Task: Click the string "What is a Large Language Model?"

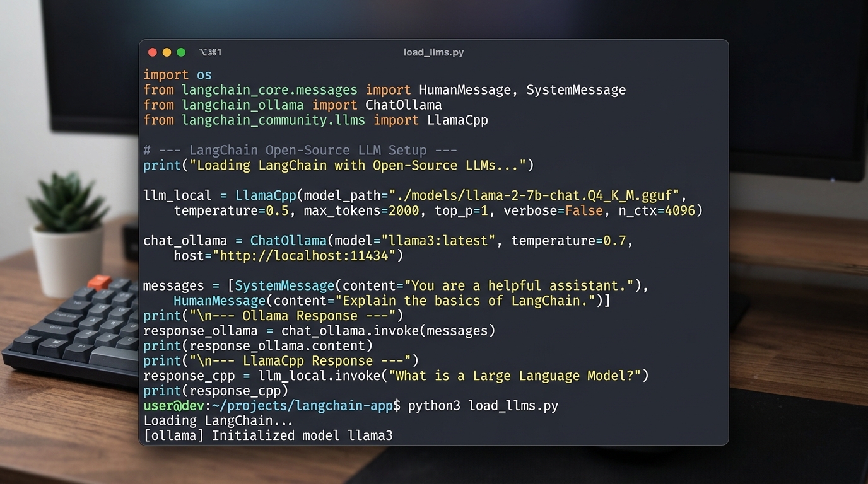Action: [515, 376]
